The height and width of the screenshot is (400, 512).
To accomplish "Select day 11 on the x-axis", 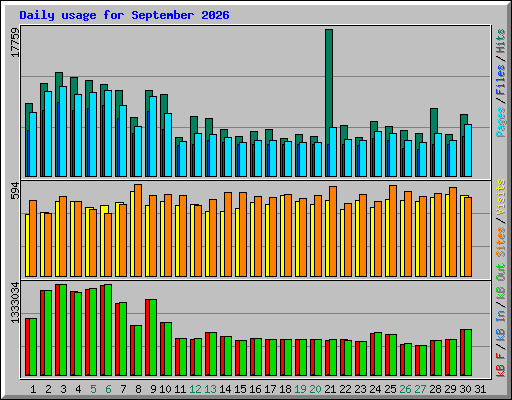I will (180, 389).
